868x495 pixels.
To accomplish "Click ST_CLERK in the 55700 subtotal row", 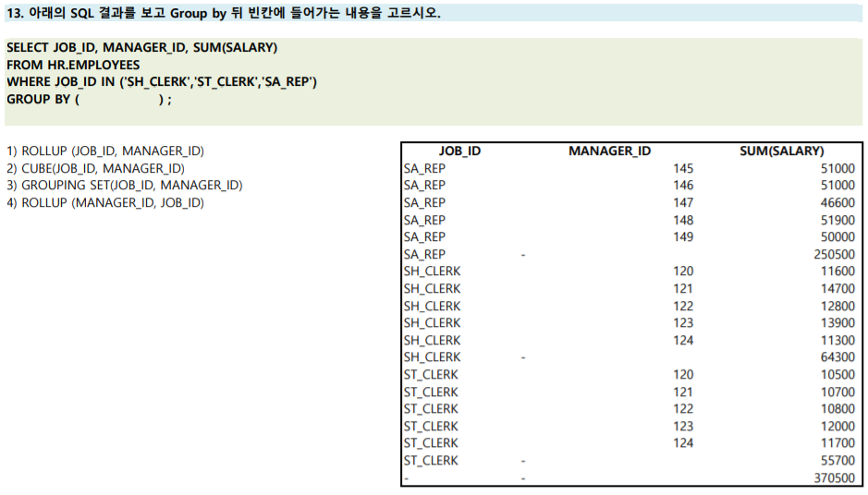I will (x=431, y=461).
